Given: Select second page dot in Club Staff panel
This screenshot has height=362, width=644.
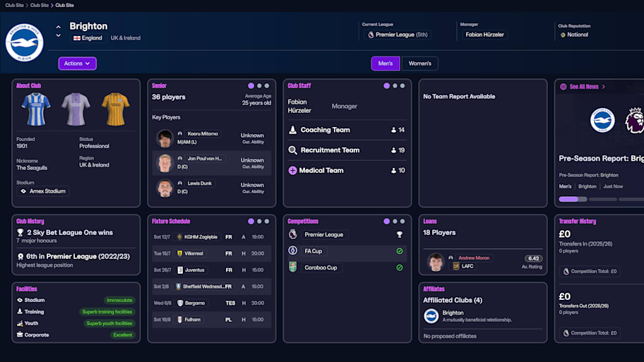Looking at the screenshot, I should 395,86.
